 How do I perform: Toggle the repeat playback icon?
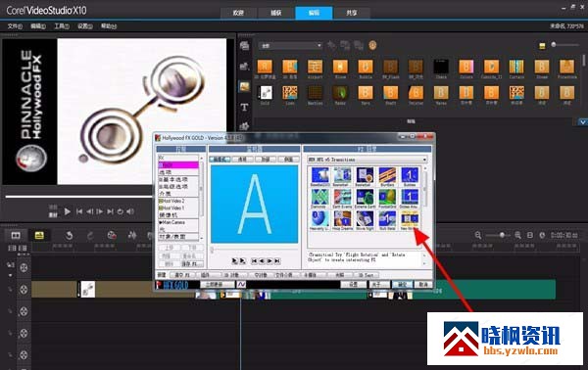pos(120,211)
